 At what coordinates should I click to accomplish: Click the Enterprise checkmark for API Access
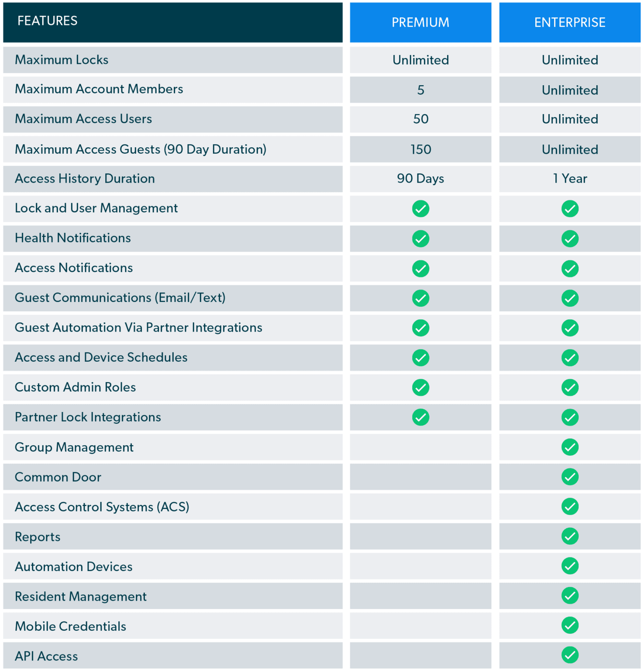coord(570,655)
